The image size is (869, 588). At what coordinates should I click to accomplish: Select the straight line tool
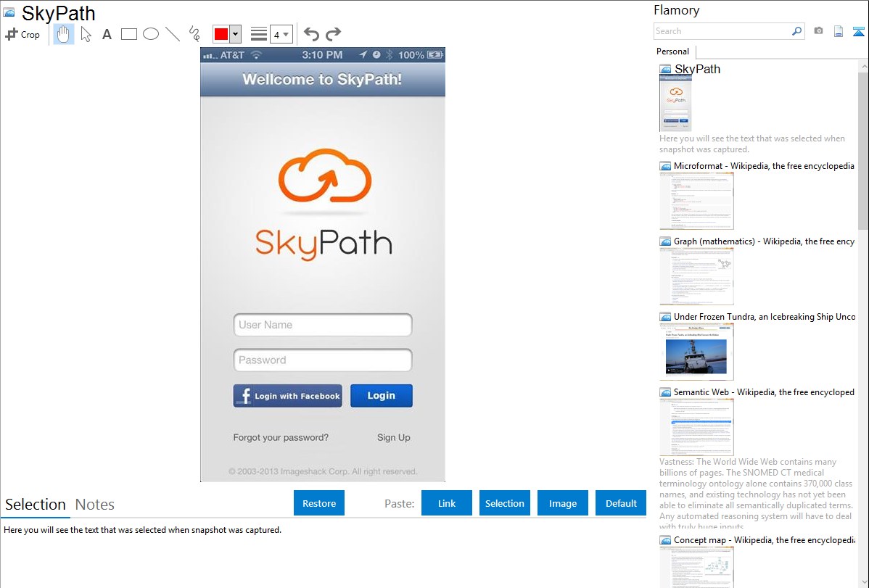tap(173, 34)
